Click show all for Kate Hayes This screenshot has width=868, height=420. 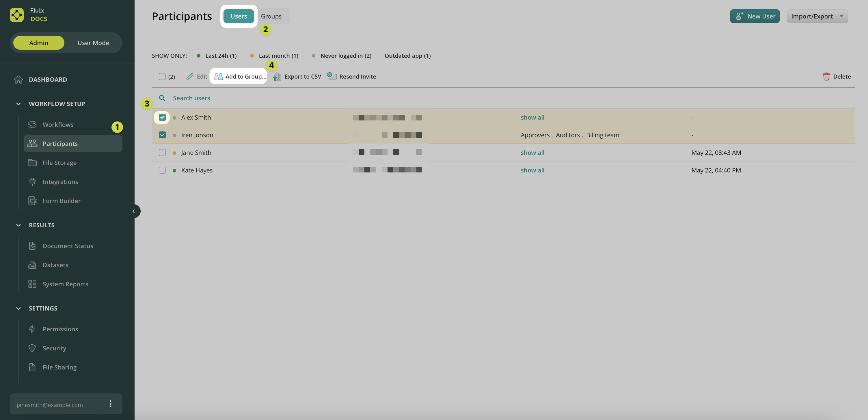532,170
